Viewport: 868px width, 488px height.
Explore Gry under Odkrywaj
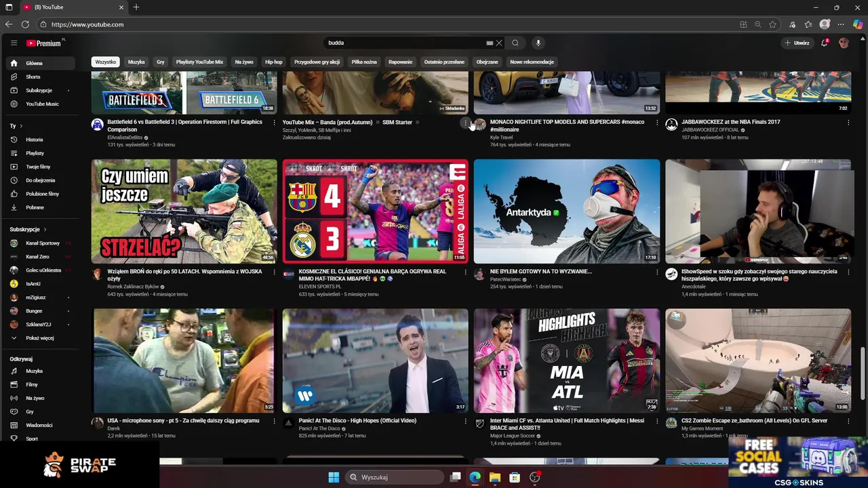pos(41,411)
